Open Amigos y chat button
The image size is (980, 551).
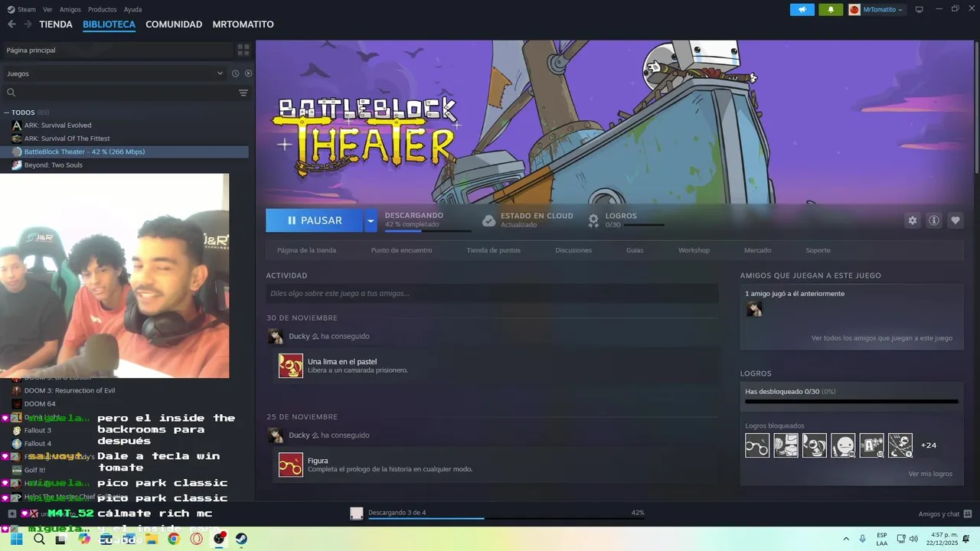coord(945,514)
